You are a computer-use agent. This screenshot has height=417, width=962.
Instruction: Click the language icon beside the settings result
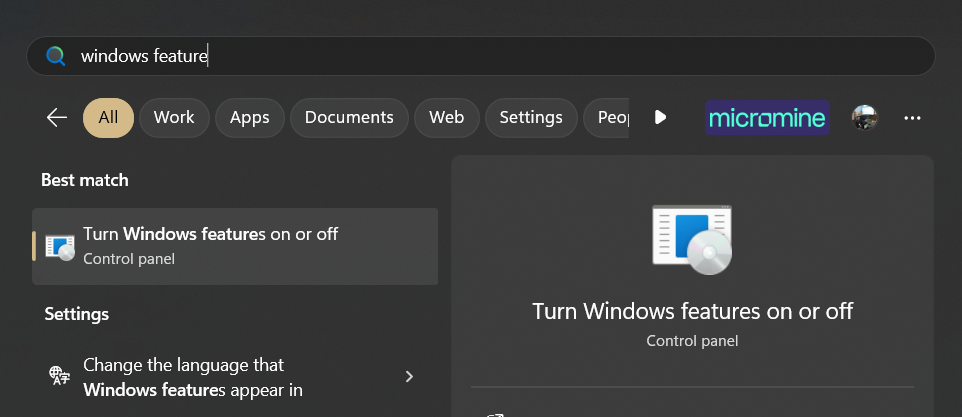[x=60, y=376]
